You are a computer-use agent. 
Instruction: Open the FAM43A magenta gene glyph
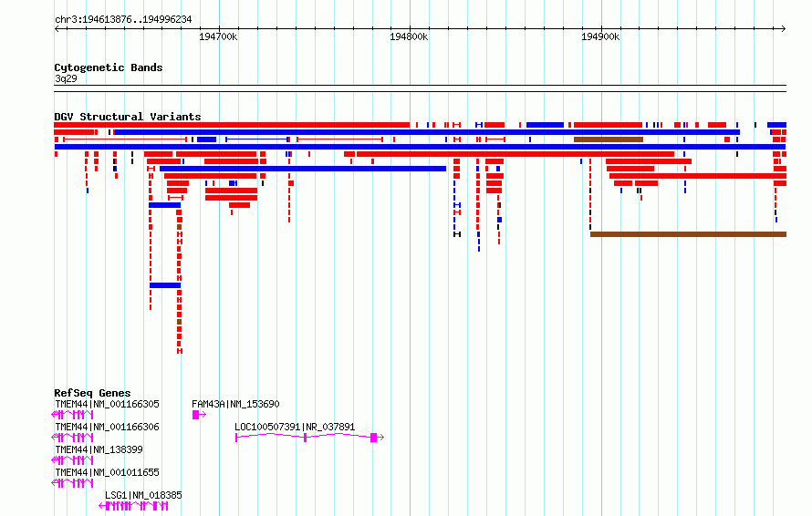200,415
